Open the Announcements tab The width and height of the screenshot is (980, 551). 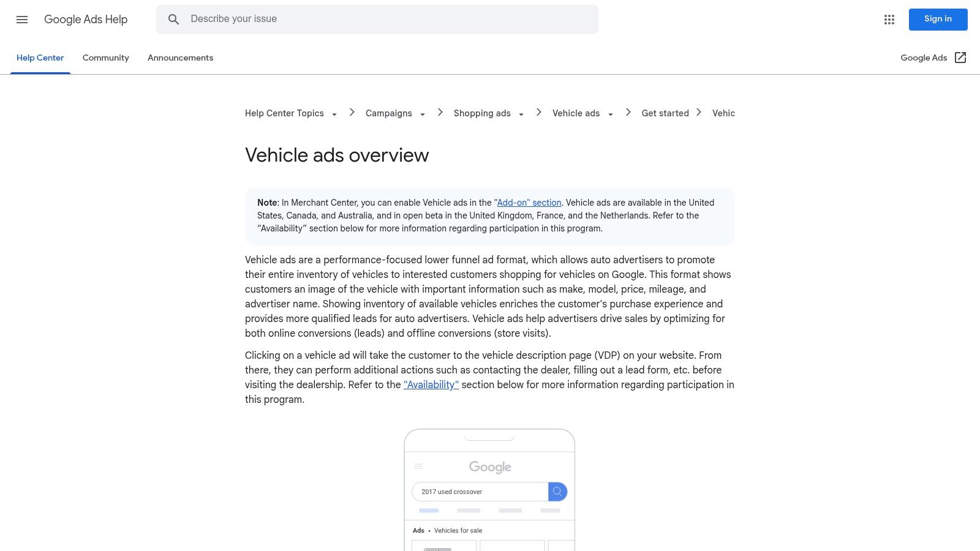pyautogui.click(x=180, y=58)
